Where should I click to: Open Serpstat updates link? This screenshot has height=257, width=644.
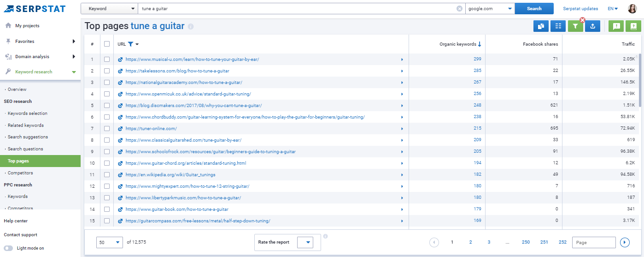[580, 9]
